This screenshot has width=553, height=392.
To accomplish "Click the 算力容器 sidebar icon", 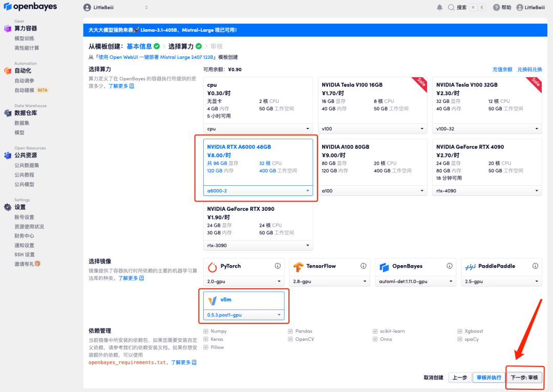I will point(8,29).
